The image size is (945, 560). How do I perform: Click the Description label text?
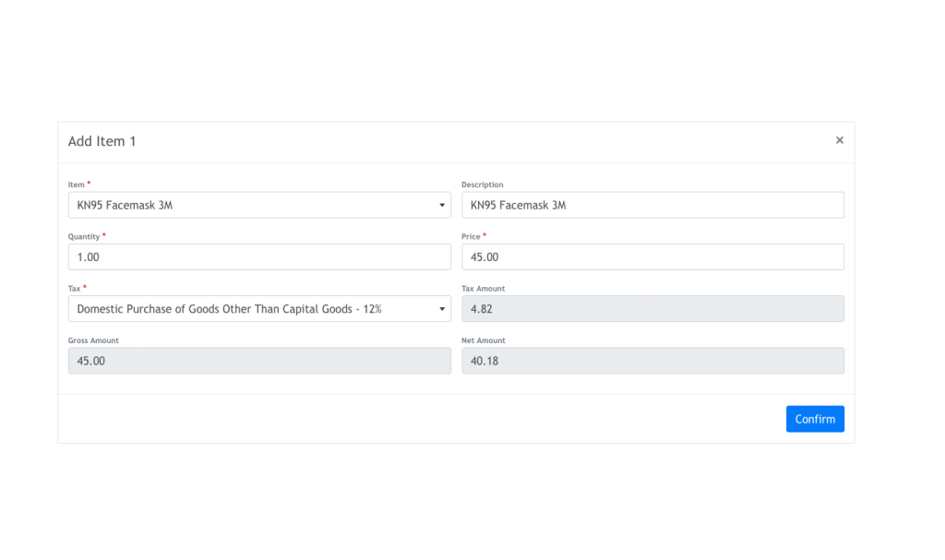(x=482, y=185)
